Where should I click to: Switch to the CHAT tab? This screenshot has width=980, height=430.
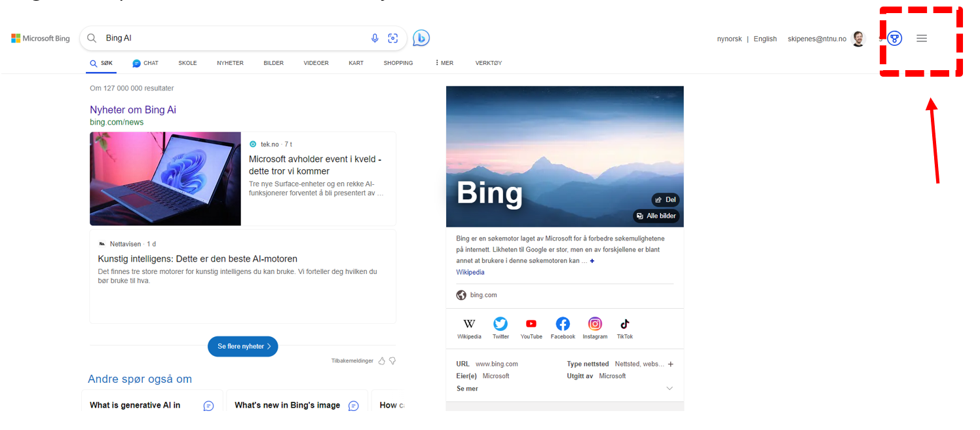pos(145,63)
